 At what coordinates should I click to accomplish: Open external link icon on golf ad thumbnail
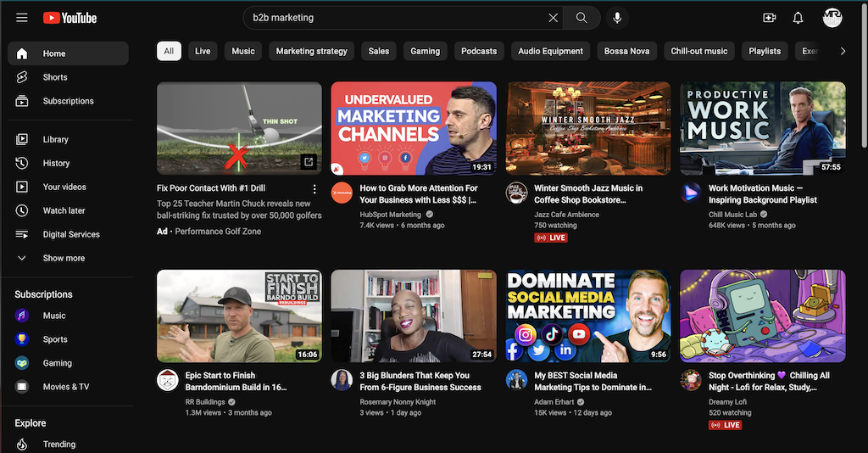point(309,162)
